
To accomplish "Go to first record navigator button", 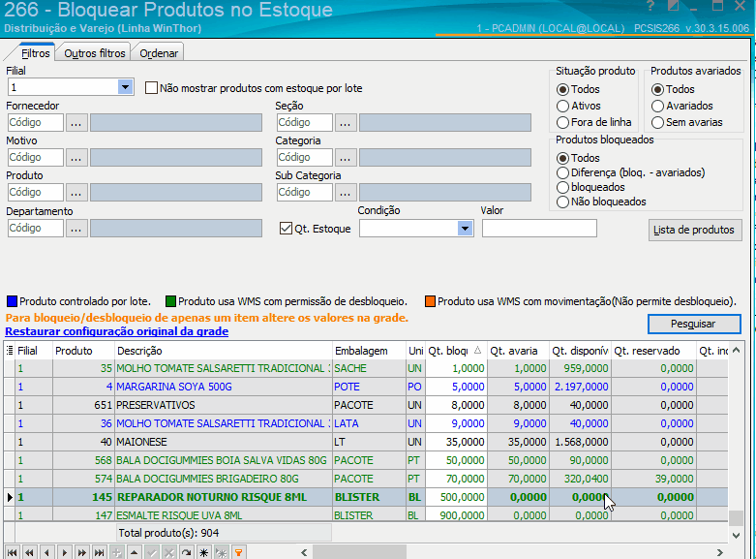I will (x=12, y=553).
